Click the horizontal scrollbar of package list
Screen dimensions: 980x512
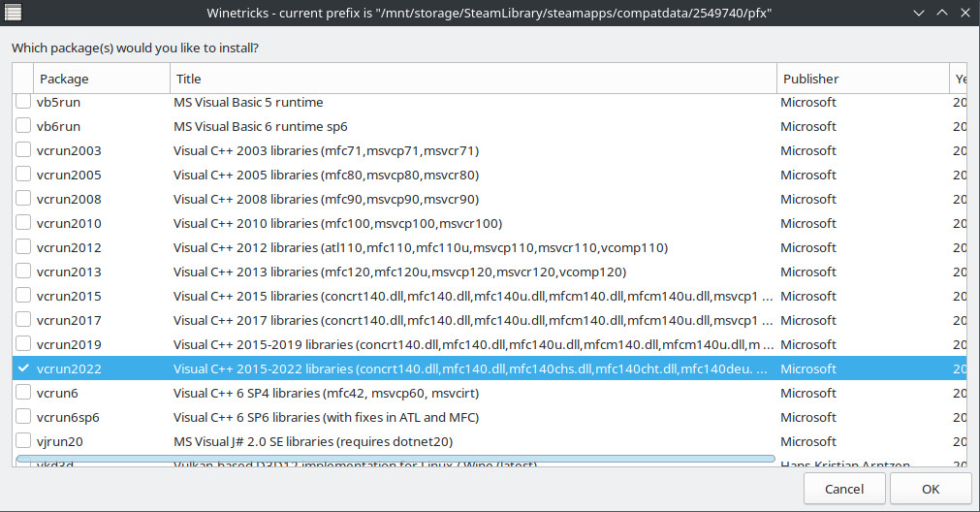pos(395,459)
